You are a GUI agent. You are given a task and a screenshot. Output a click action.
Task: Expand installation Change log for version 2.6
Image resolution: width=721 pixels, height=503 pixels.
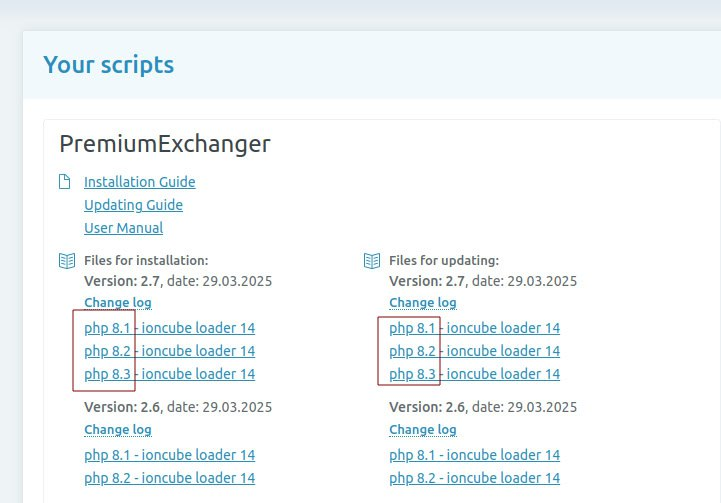pos(117,429)
